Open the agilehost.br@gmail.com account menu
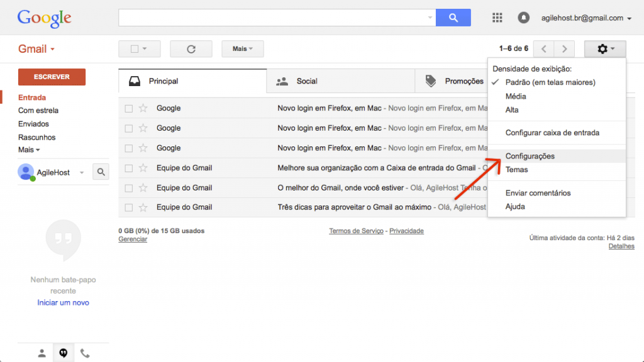Screen dimensions: 644x362 coord(586,18)
